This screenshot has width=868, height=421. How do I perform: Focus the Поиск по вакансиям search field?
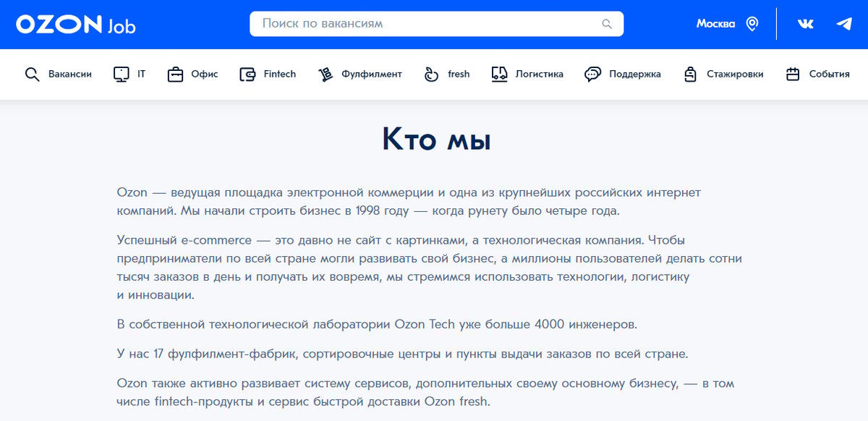point(436,24)
